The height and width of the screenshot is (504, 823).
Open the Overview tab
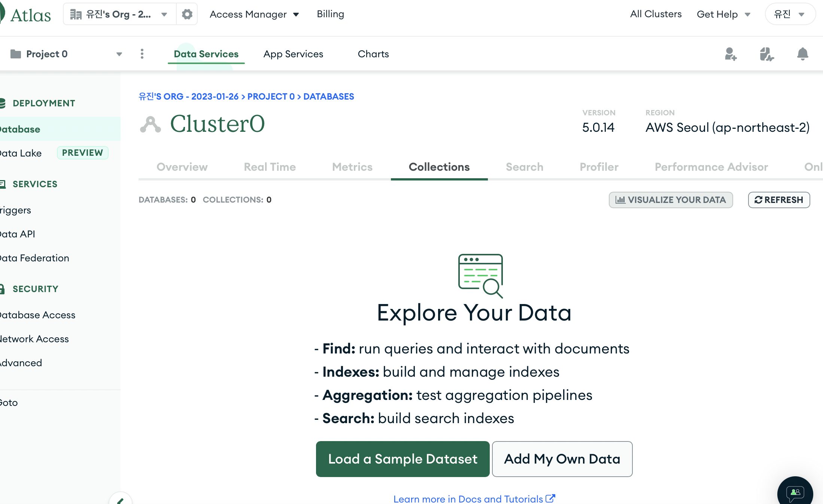(x=182, y=167)
